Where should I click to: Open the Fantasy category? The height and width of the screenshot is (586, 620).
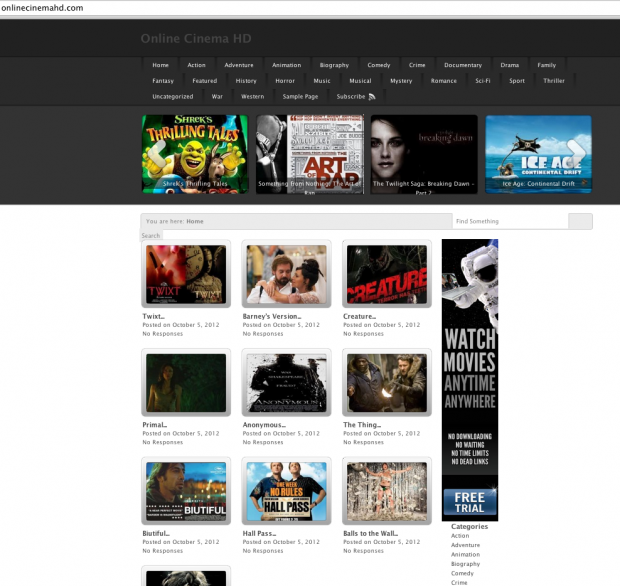point(163,81)
